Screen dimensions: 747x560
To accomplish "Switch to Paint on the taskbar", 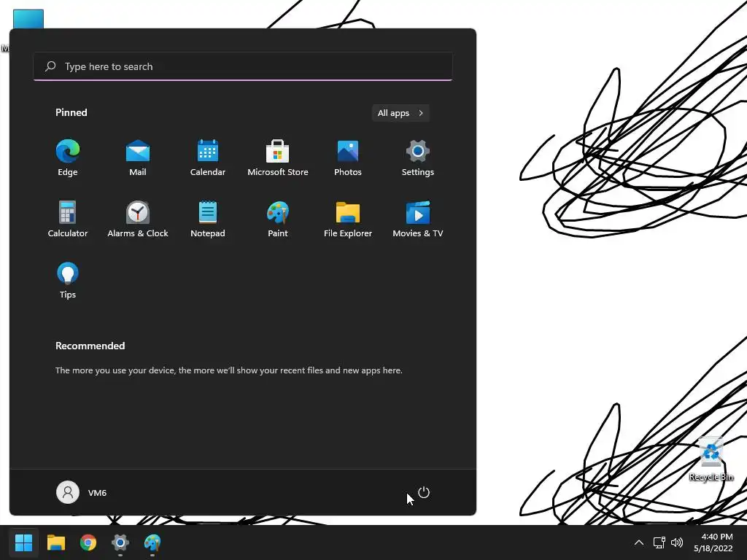I will 152,542.
